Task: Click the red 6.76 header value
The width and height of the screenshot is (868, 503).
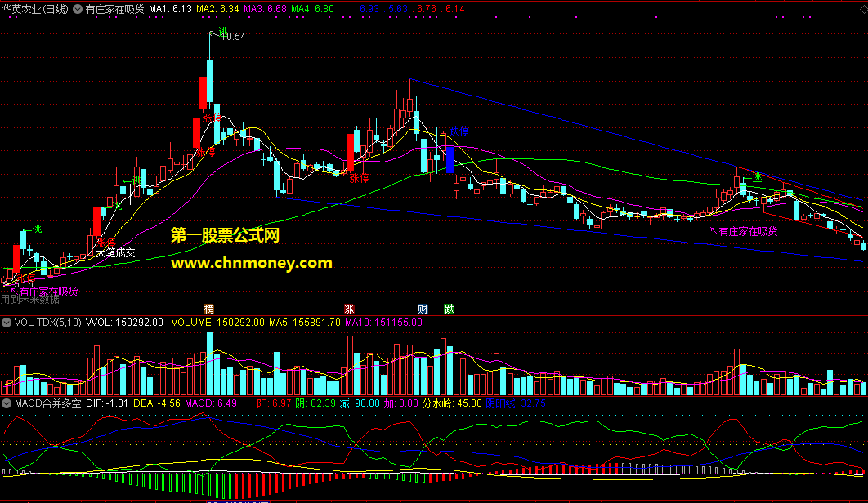Action: 426,9
